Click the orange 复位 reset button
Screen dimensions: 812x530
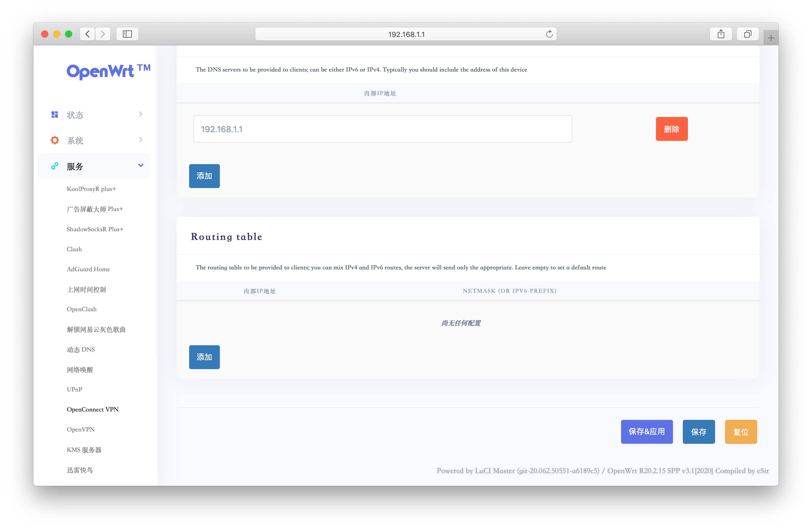point(740,432)
